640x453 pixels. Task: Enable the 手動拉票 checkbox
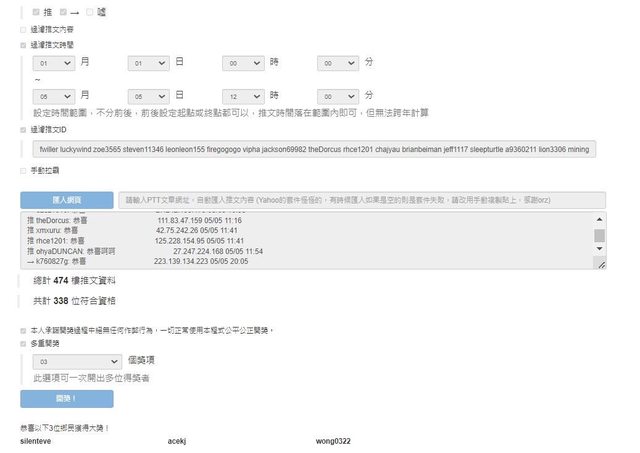click(25, 171)
